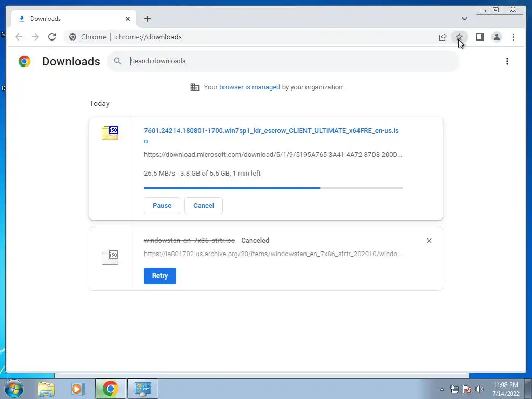Click the ISO file icon of the win7sp1 download
Image resolution: width=532 pixels, height=399 pixels.
click(110, 133)
